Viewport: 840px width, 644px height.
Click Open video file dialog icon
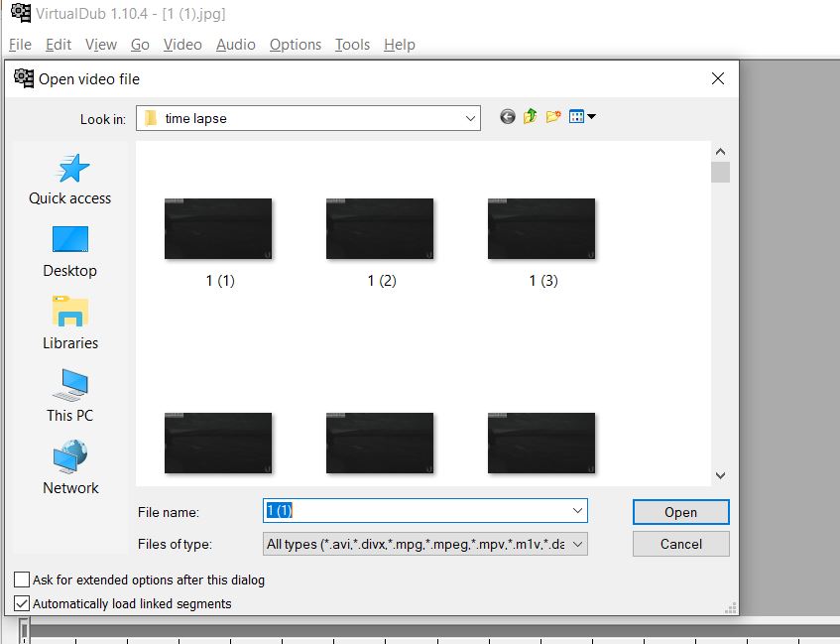(x=24, y=78)
